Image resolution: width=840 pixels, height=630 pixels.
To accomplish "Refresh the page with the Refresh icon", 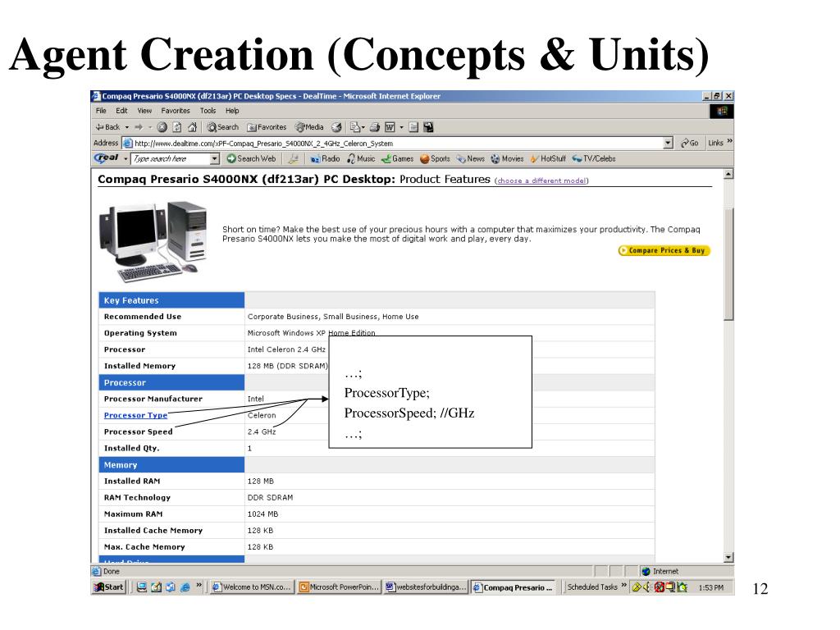I will tap(177, 127).
